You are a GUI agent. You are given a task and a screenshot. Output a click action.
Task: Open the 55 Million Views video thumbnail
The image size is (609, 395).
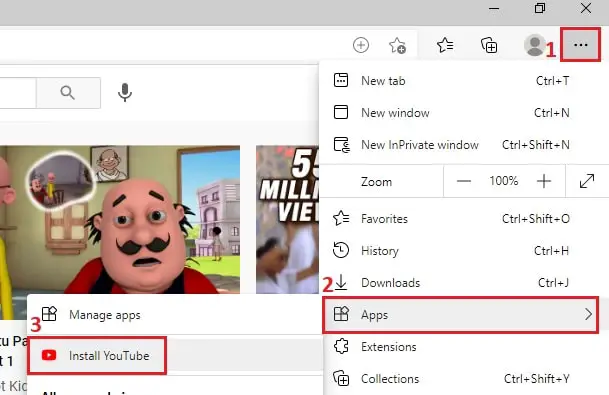287,219
